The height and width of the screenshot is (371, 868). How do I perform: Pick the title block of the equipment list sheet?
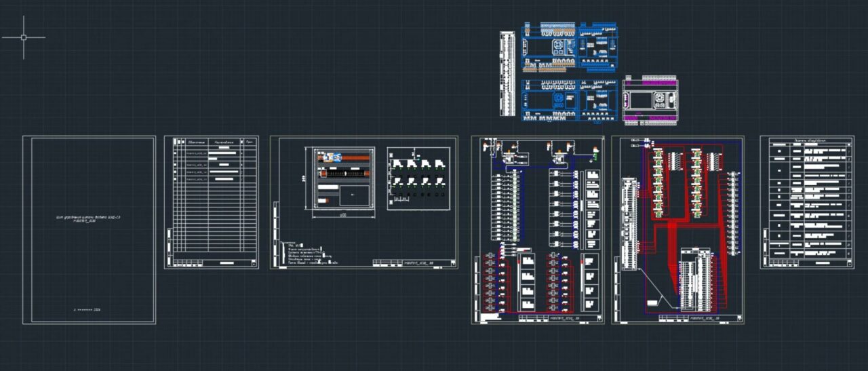point(810,262)
